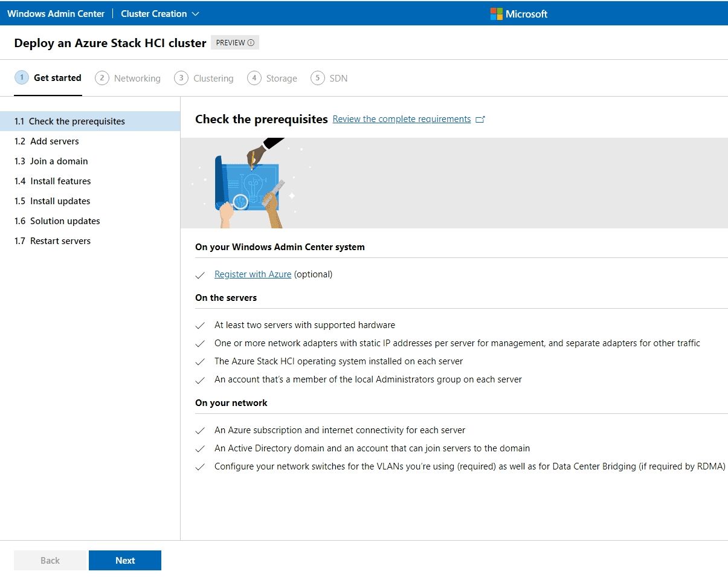This screenshot has width=728, height=577.
Task: Go to 1.6 Solution updates step
Action: [90, 221]
